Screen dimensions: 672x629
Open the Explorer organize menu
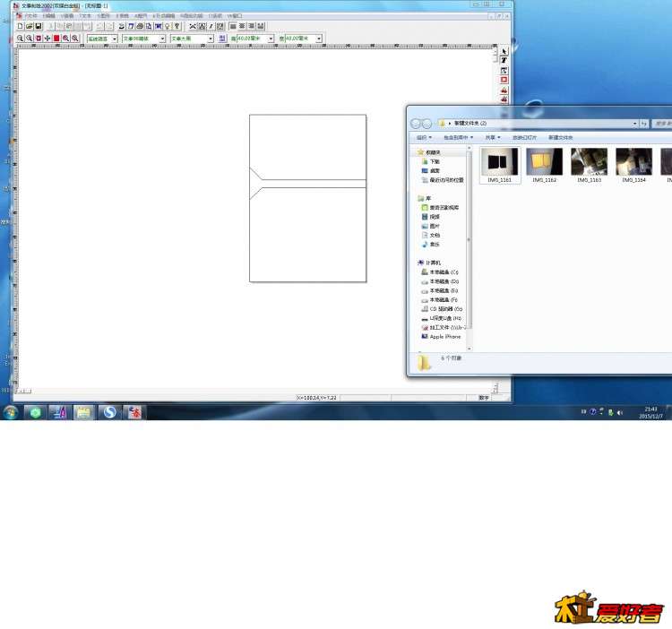click(423, 137)
